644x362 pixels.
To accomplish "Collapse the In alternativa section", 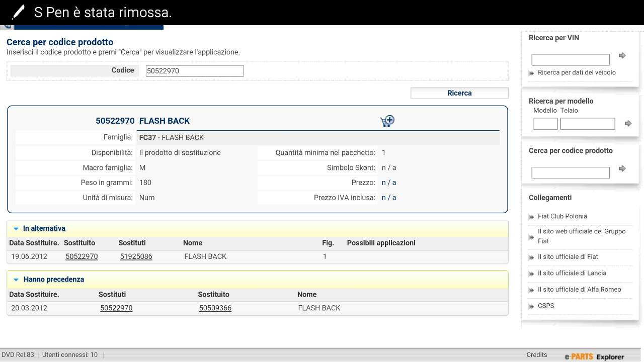I will [16, 229].
